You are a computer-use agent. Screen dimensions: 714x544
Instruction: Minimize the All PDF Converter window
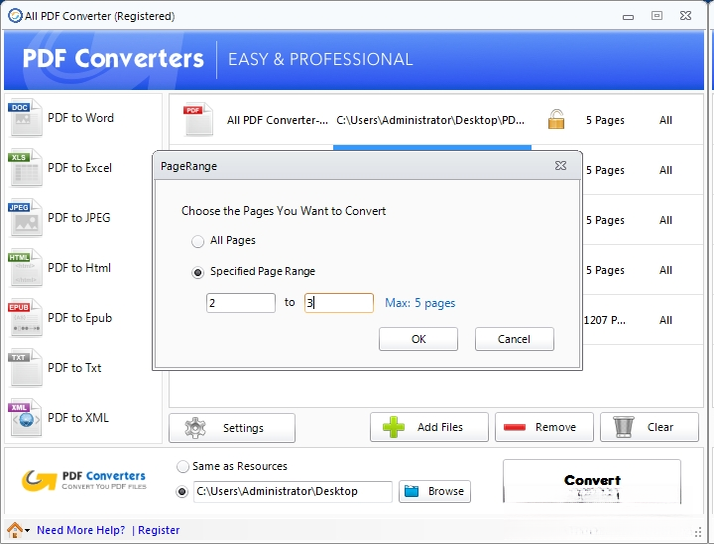point(628,17)
